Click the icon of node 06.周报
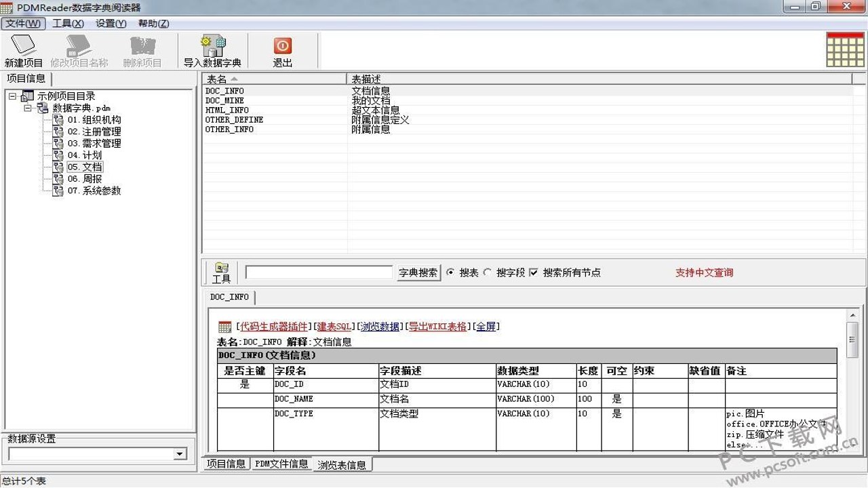This screenshot has width=868, height=488. pos(58,179)
